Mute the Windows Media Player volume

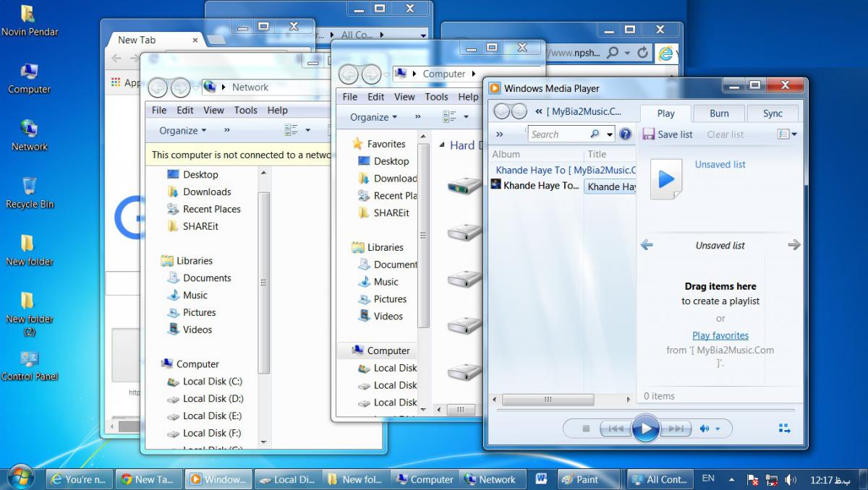click(x=705, y=429)
